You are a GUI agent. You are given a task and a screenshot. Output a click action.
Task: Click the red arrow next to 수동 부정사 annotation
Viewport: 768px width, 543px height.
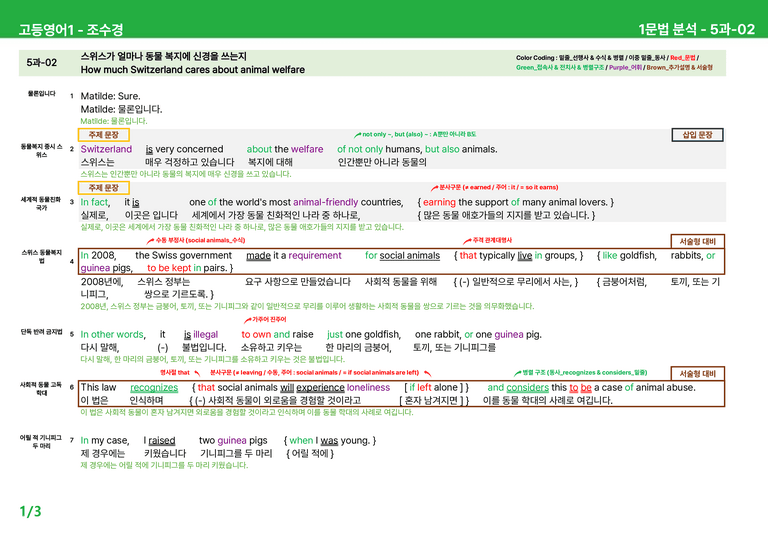click(151, 241)
